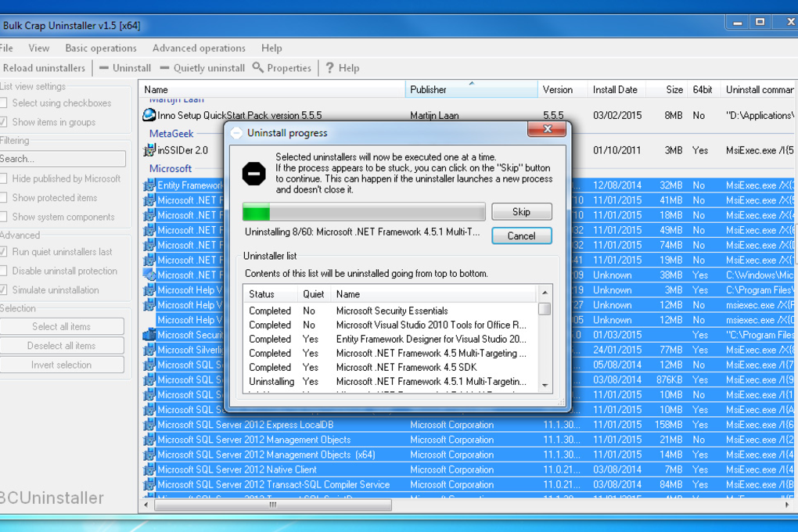Click the Deselect all items button
This screenshot has height=532, width=798.
click(62, 346)
